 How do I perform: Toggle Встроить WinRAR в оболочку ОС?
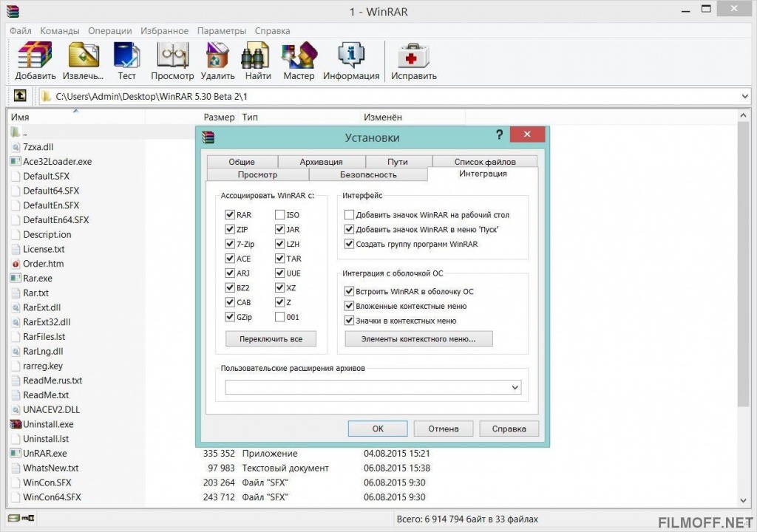349,291
